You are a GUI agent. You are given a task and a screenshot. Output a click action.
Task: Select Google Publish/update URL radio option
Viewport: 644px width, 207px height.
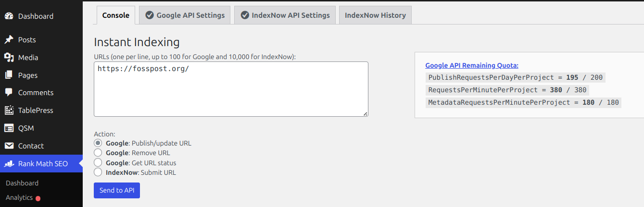[x=98, y=143]
